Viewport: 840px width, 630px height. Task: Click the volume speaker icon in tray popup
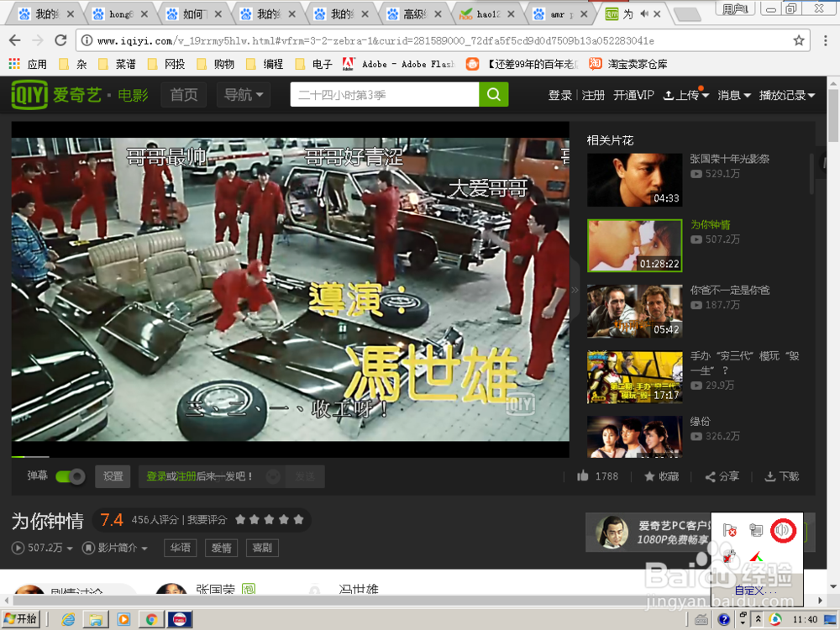coord(783,530)
